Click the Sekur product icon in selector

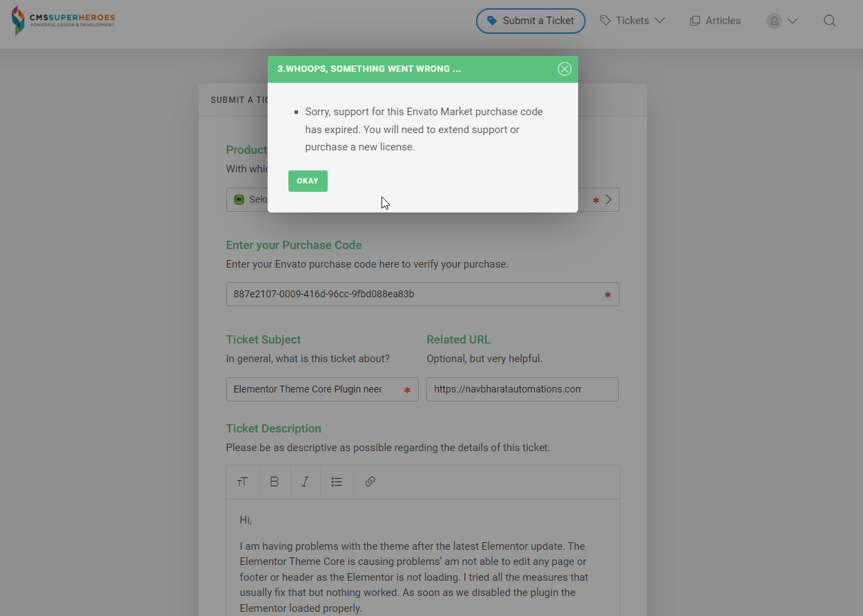click(239, 199)
